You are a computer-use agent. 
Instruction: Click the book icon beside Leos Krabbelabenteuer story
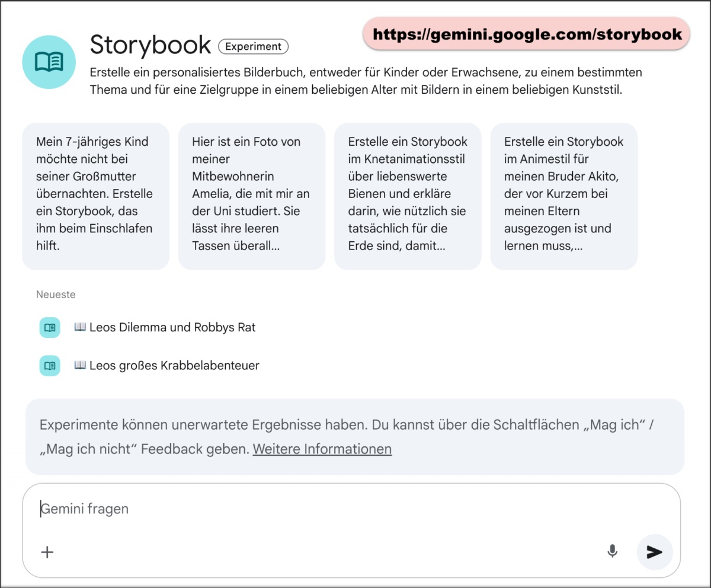pyautogui.click(x=49, y=365)
